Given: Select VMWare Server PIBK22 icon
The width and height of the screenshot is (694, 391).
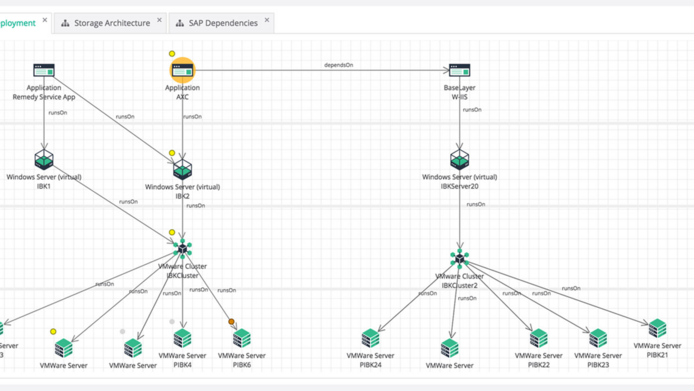Looking at the screenshot, I should tap(539, 339).
